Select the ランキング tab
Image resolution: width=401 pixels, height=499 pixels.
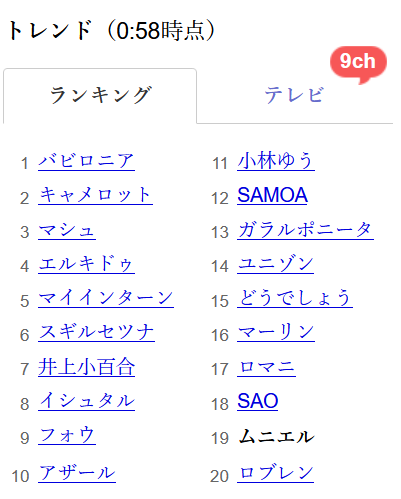pos(100,96)
